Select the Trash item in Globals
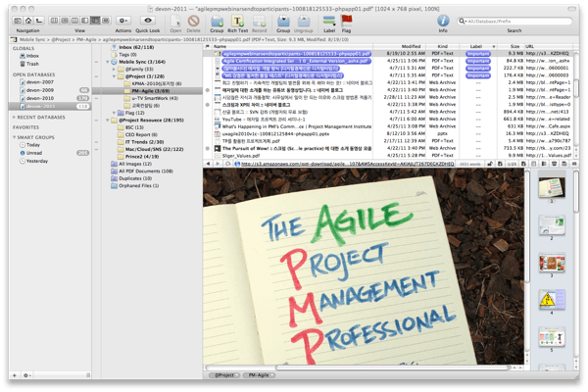Screen dimensions: 588x392 tap(33, 64)
